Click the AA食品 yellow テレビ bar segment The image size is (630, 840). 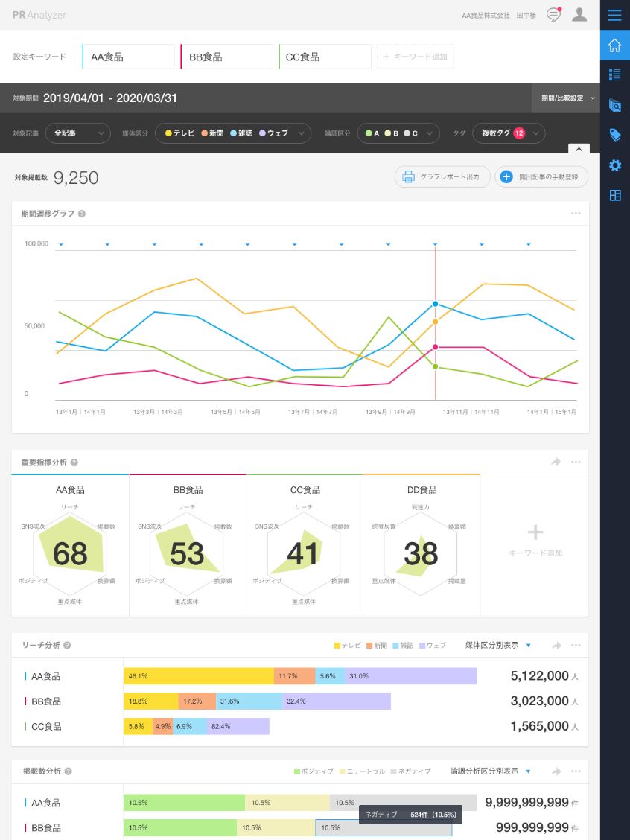198,676
